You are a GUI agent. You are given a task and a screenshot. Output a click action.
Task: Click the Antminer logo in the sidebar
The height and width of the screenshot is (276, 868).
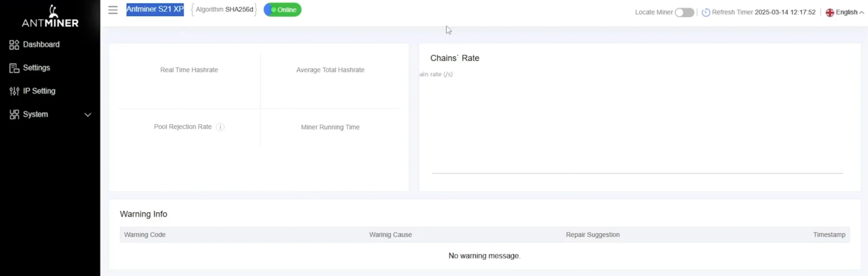tap(50, 16)
